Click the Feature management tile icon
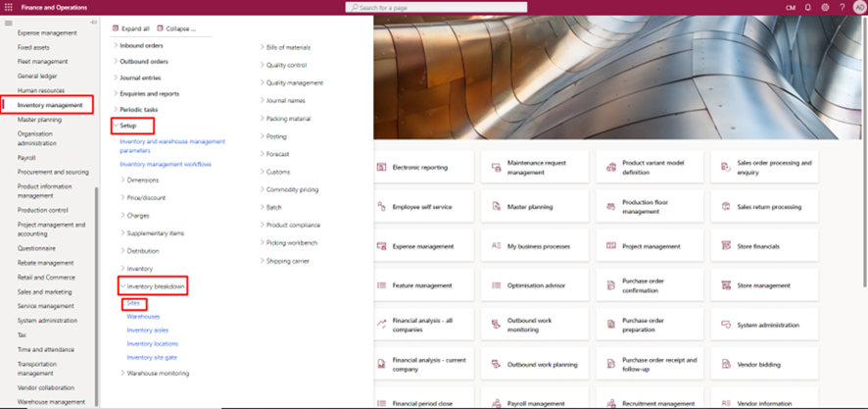868x409 pixels. pos(381,285)
